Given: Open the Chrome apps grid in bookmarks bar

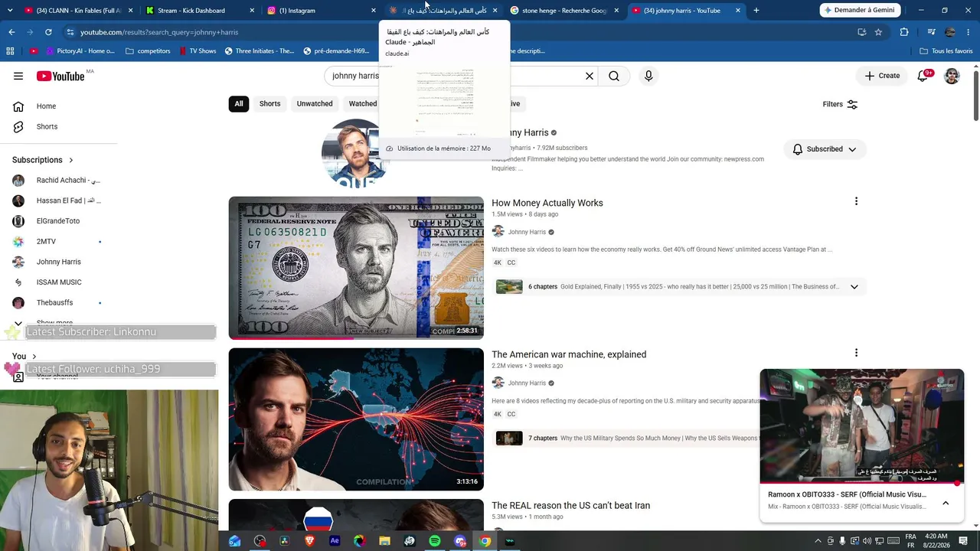Looking at the screenshot, I should click(10, 51).
